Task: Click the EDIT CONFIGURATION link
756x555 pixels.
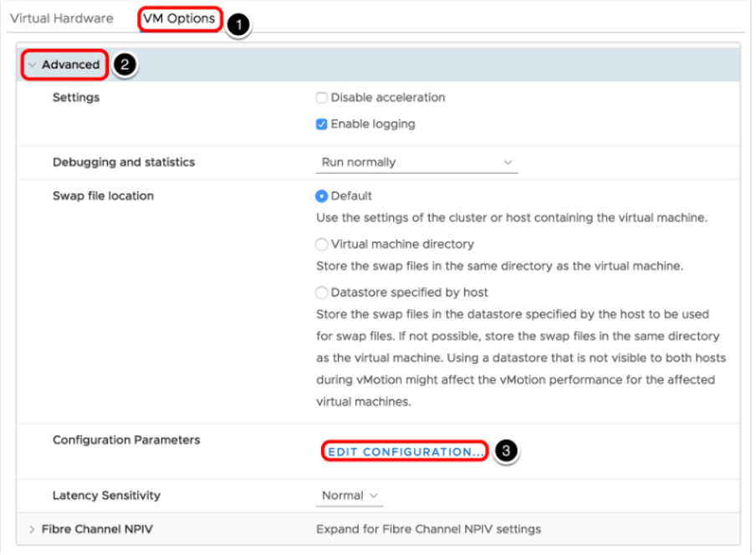Action: coord(405,452)
